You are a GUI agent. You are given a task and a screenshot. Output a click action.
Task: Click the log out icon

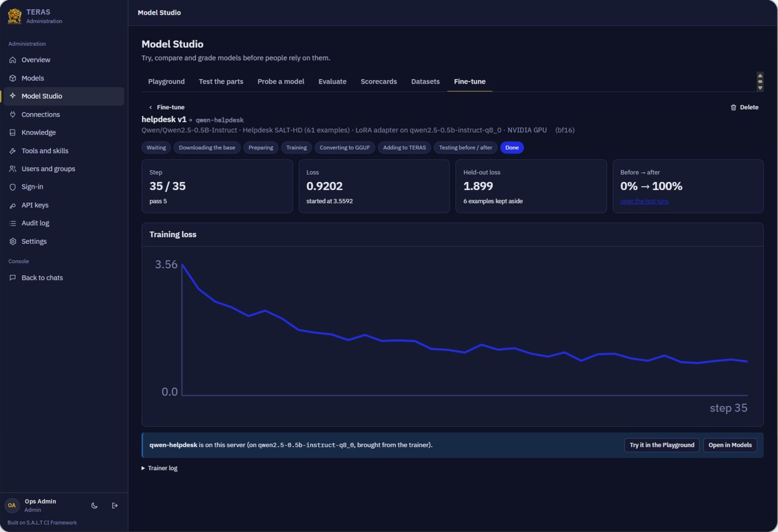(x=115, y=505)
